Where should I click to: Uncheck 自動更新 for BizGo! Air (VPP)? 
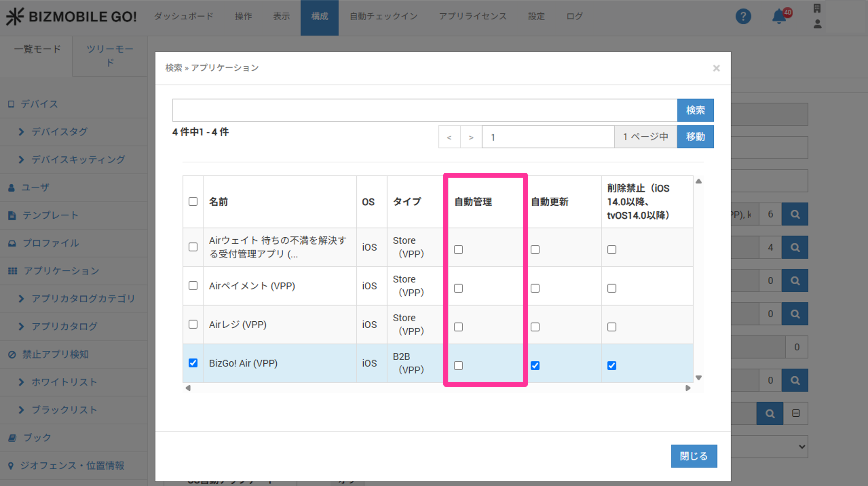coord(535,365)
